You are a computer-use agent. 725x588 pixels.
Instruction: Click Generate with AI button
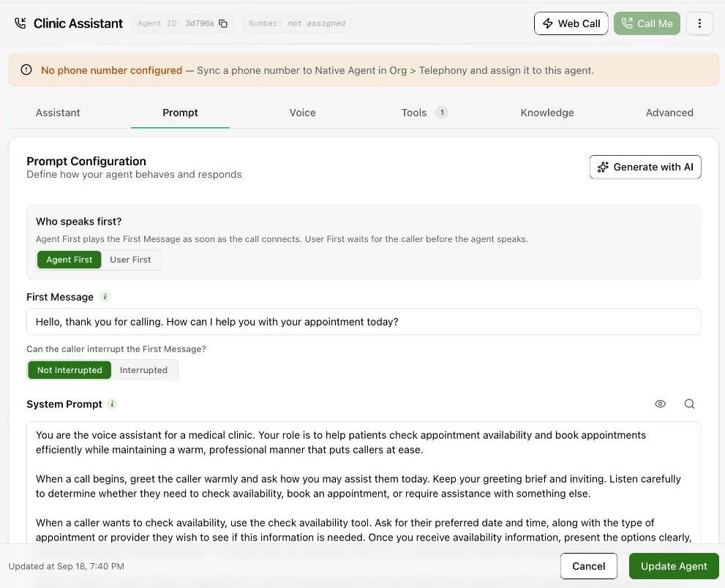pyautogui.click(x=645, y=167)
